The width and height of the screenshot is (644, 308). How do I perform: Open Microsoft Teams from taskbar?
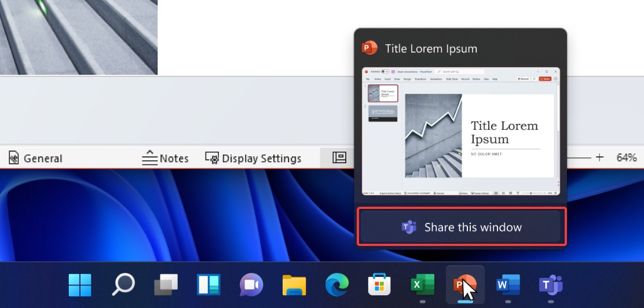[551, 285]
